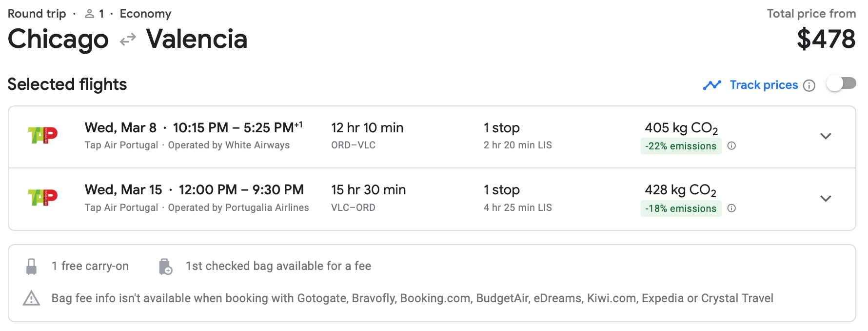Click the Track prices link text
868x331 pixels.
point(764,85)
